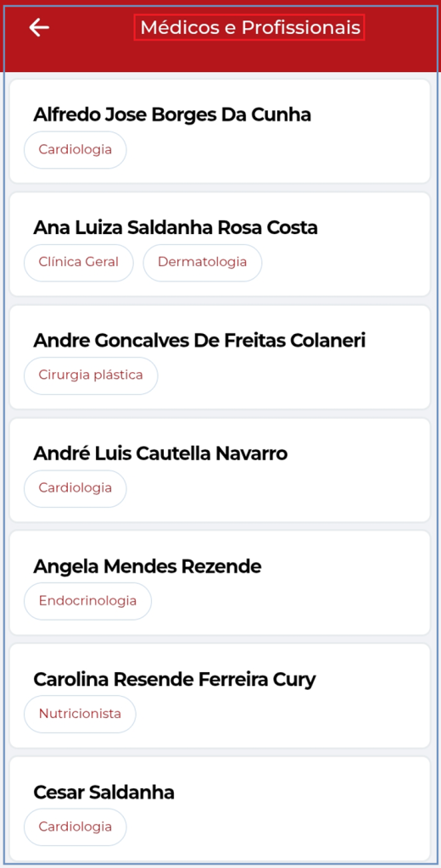441x868 pixels.
Task: Open André Luis Cautella Navarro profile
Action: (x=220, y=470)
